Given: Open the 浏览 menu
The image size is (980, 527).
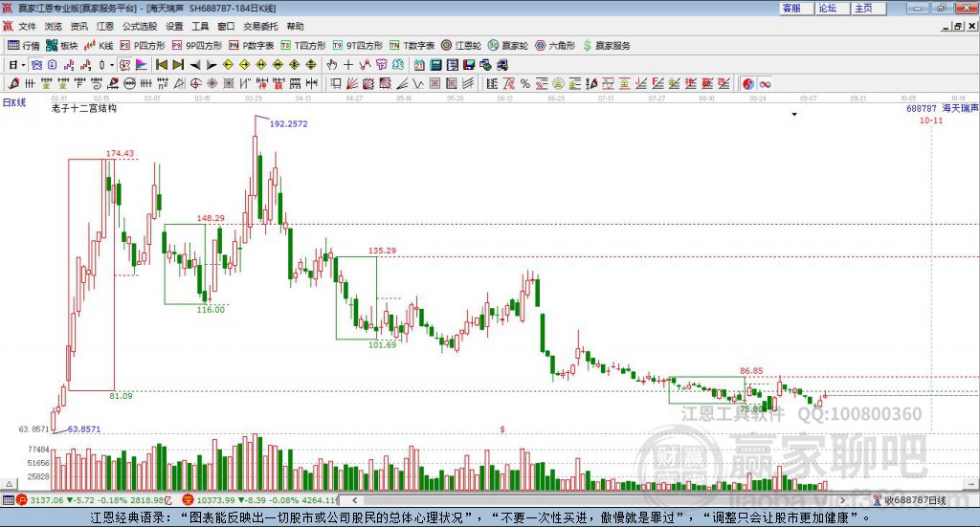Looking at the screenshot, I should pyautogui.click(x=54, y=26).
